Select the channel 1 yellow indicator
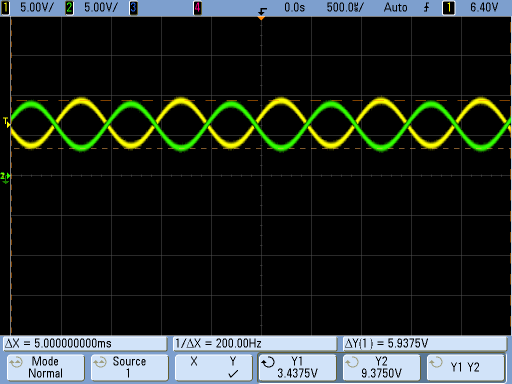This screenshot has width=512, height=384. point(5,8)
